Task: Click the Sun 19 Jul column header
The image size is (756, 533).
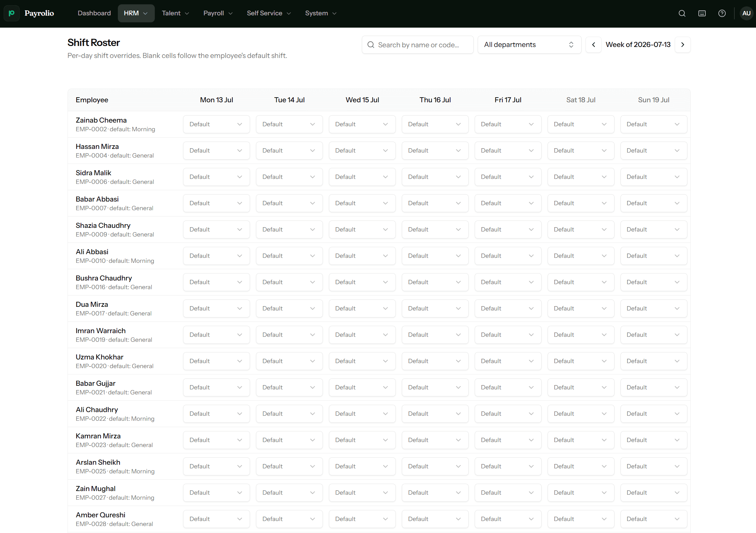Action: tap(654, 100)
